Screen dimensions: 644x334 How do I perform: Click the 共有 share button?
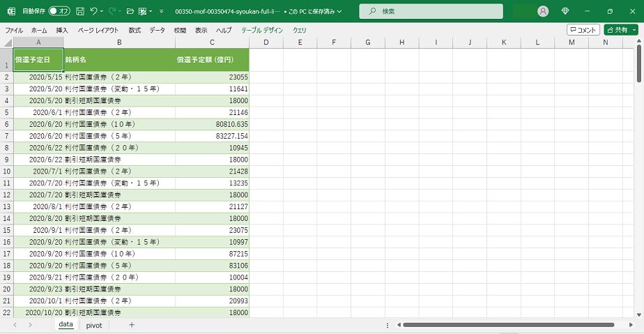616,30
